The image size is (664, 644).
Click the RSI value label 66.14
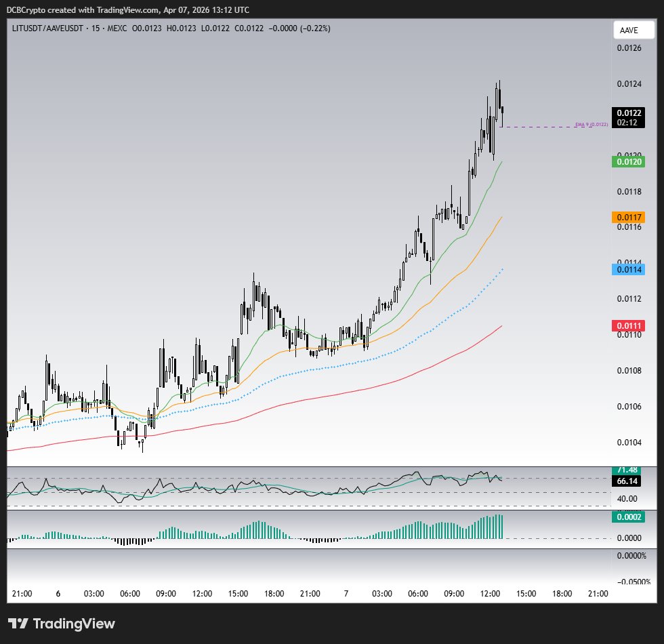627,481
